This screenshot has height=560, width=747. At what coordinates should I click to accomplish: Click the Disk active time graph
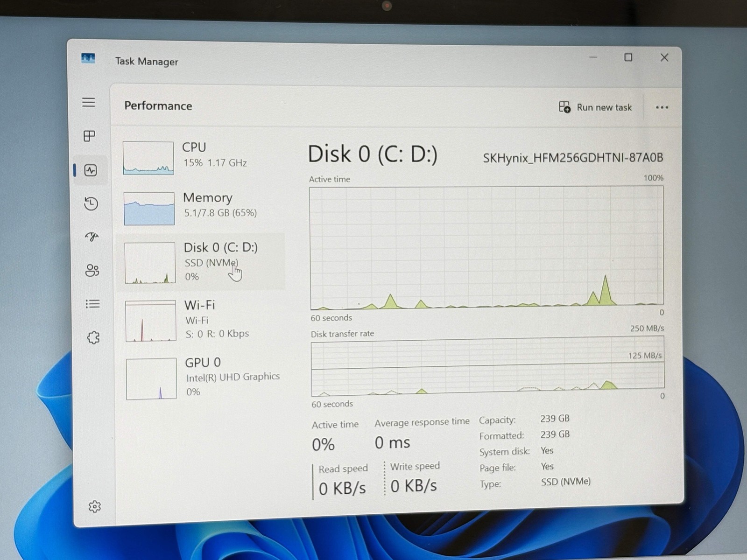(486, 247)
